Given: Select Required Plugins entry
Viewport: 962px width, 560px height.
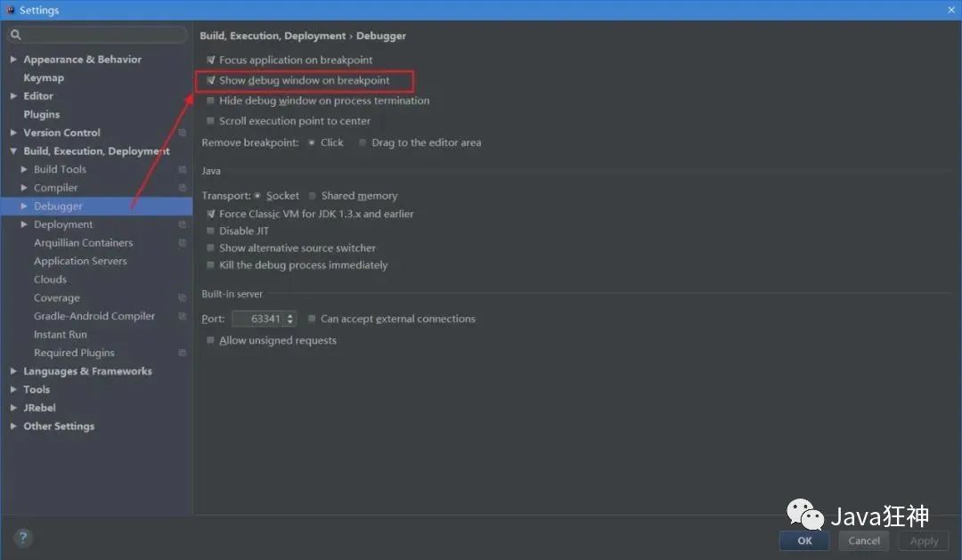Looking at the screenshot, I should coord(74,353).
